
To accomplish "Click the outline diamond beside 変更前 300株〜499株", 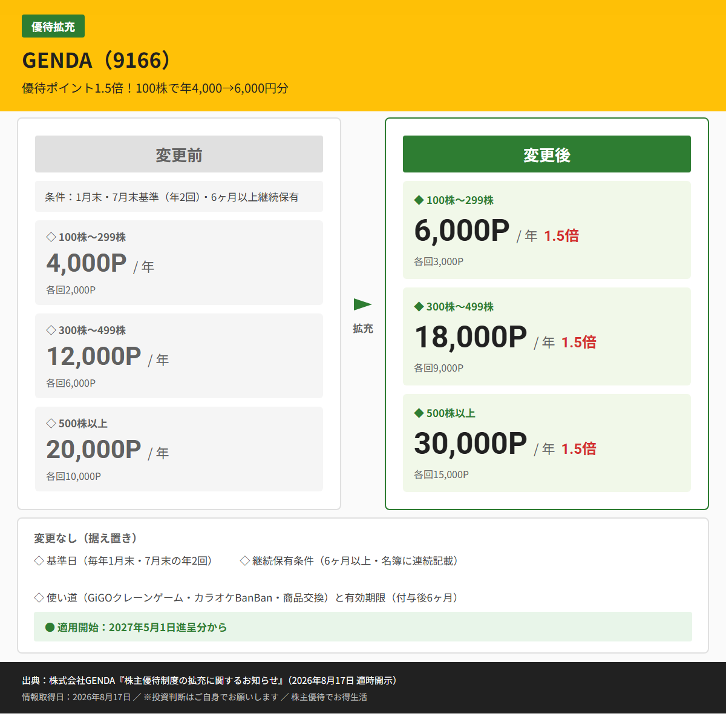I will coord(51,330).
